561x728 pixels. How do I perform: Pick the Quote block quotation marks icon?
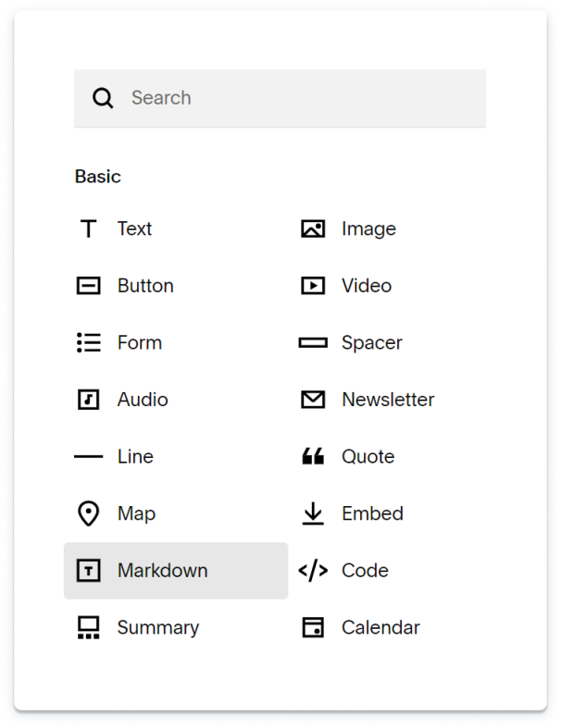[313, 456]
